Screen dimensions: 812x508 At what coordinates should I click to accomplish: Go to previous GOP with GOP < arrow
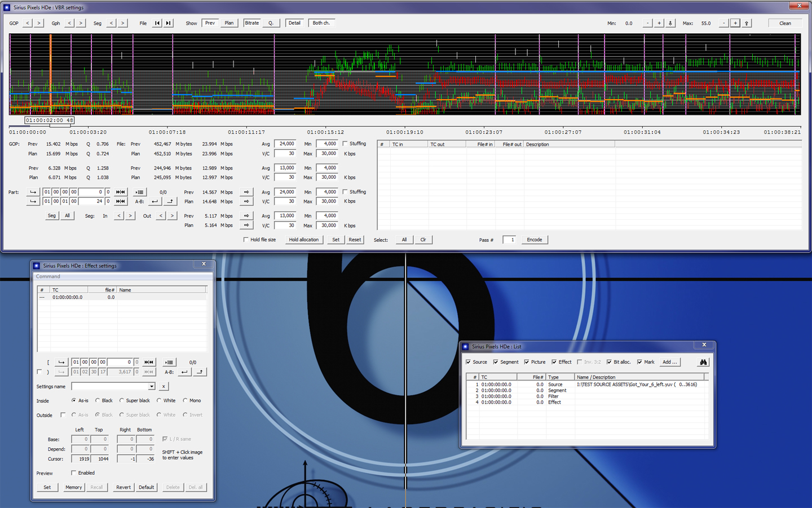click(28, 23)
